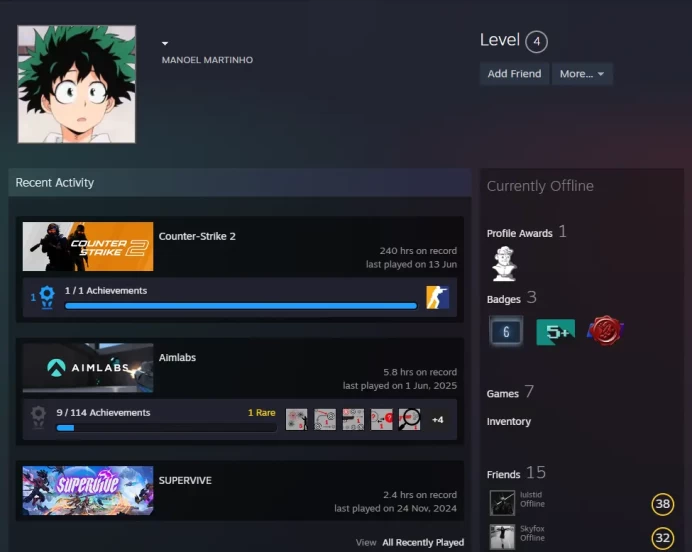Open the SUPERVIVE game title link
This screenshot has width=692, height=552.
coord(185,480)
